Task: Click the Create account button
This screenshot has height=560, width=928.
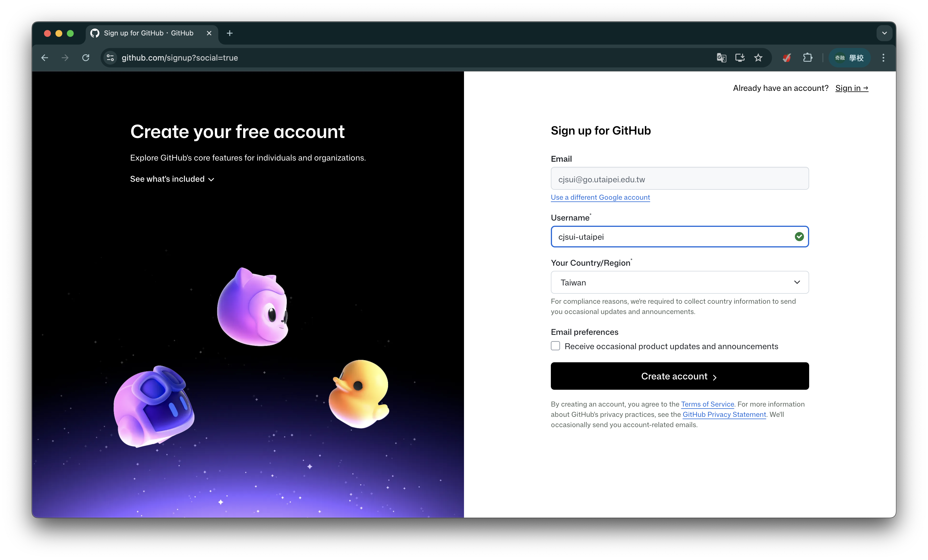Action: coord(679,376)
